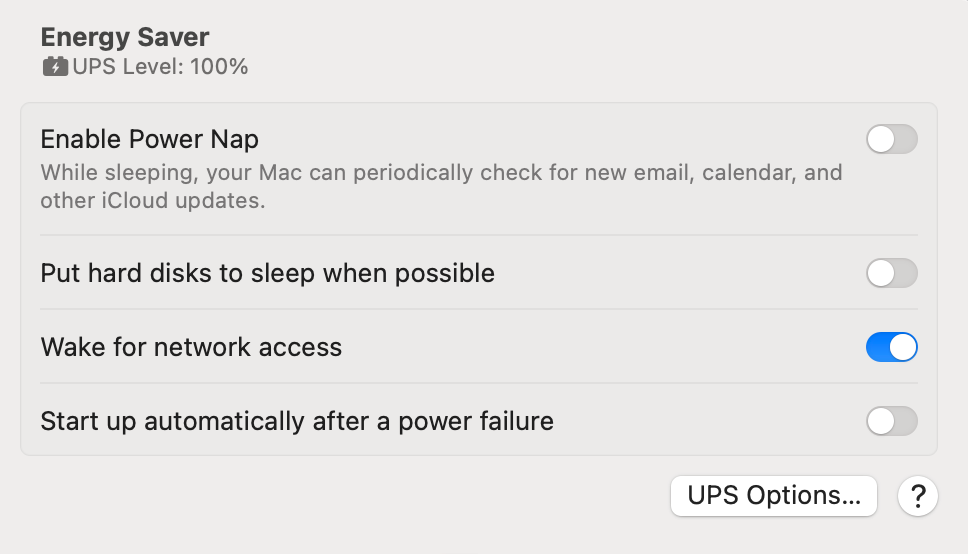Click the UPS battery charging icon
This screenshot has width=968, height=554.
(55, 66)
